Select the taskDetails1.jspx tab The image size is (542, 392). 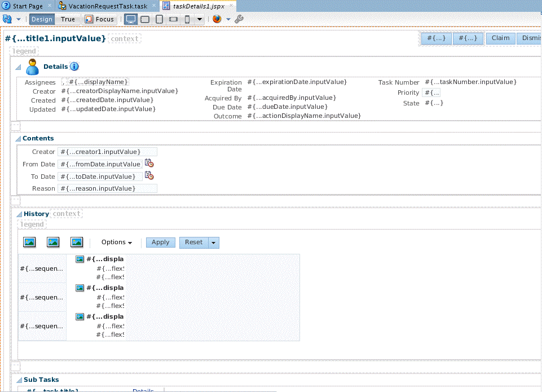[x=199, y=6]
